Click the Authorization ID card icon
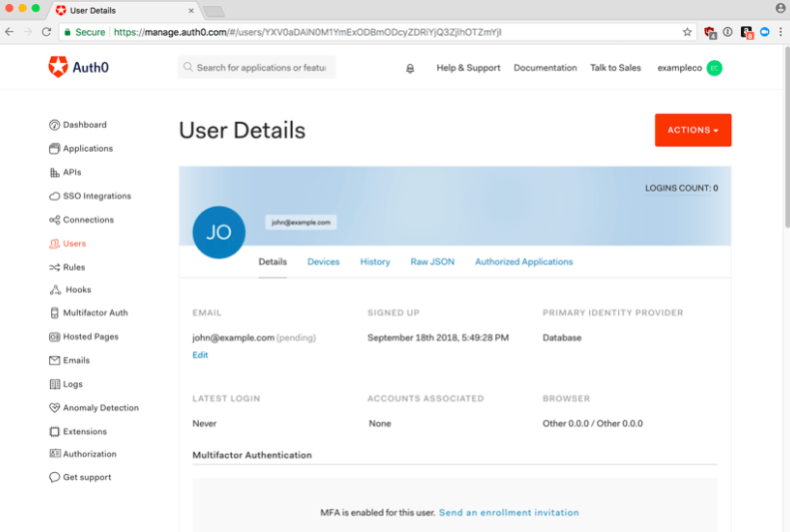This screenshot has height=532, width=790. [54, 453]
